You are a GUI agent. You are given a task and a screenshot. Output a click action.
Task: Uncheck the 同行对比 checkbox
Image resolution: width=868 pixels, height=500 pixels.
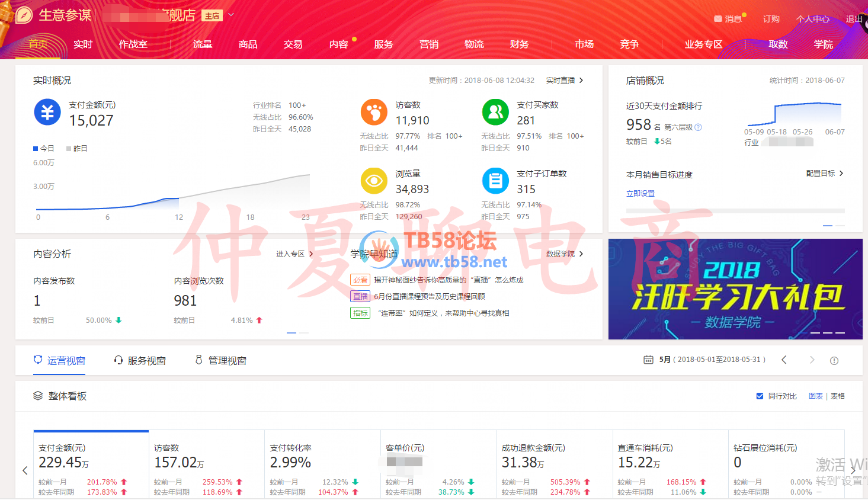(760, 396)
